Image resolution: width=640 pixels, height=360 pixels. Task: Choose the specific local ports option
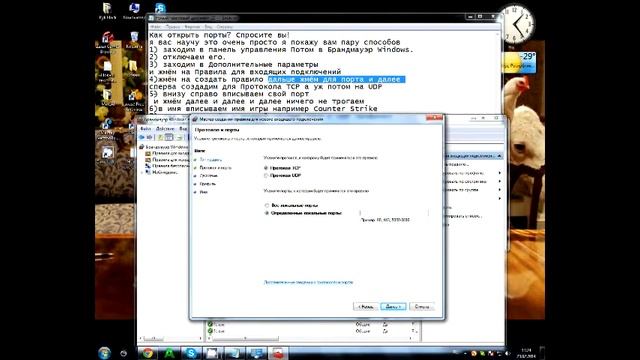(267, 213)
